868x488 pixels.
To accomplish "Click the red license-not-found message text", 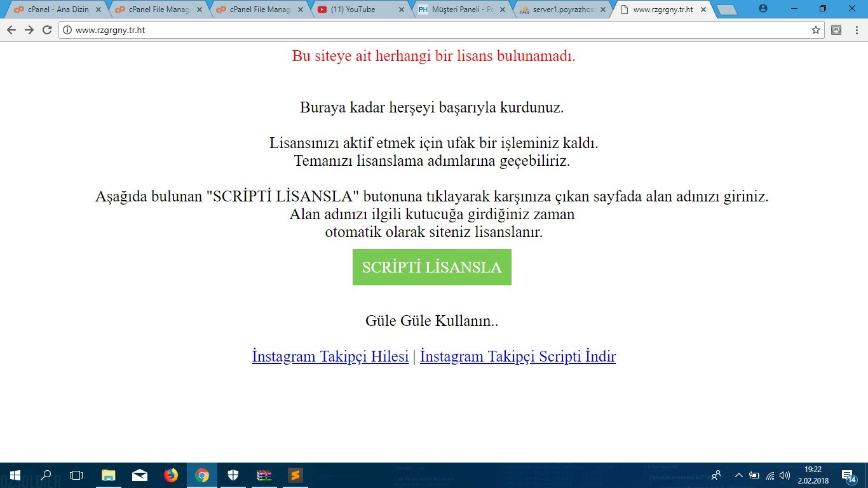I will pos(434,56).
